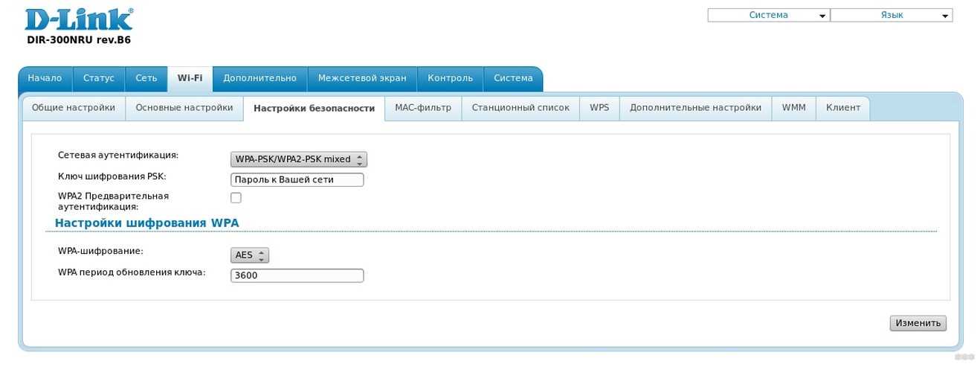Click the Ключ шифрования PSK field
The image size is (980, 367).
[297, 179]
